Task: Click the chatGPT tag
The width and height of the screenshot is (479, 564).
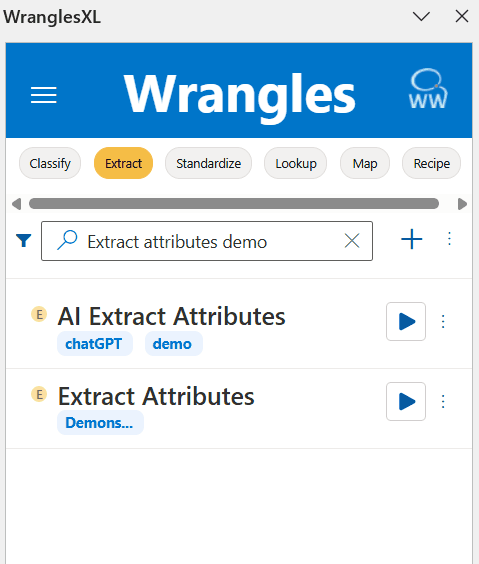Action: pyautogui.click(x=95, y=344)
